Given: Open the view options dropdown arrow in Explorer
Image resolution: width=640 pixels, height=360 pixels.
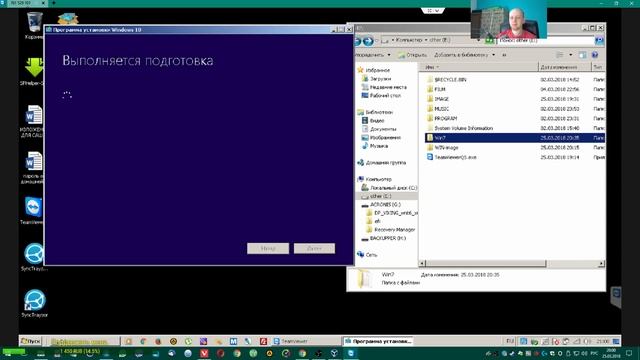Looking at the screenshot, I should point(571,55).
